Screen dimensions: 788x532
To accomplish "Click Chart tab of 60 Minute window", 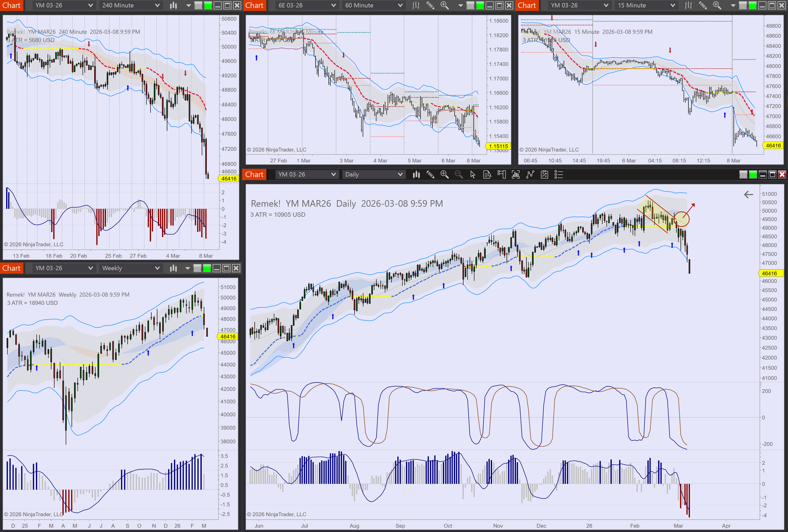I will pos(254,5).
